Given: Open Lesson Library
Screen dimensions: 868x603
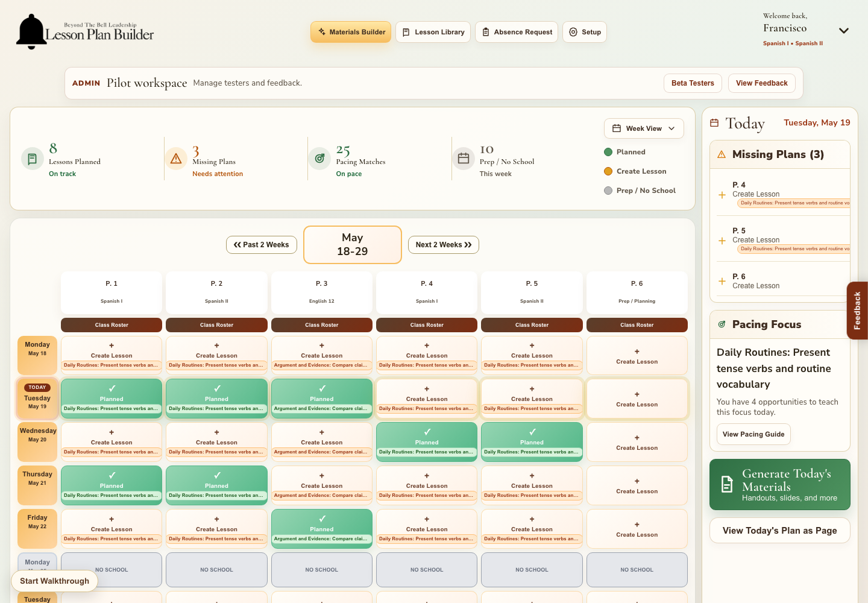Looking at the screenshot, I should click(x=433, y=32).
